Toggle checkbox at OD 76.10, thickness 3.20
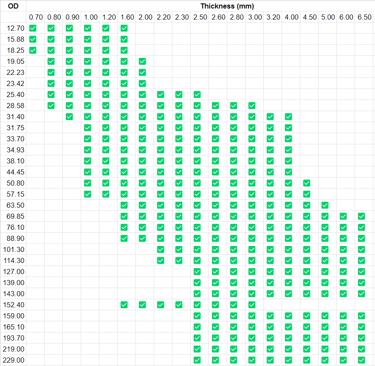Screen dimensions: 375x366 pyautogui.click(x=270, y=227)
